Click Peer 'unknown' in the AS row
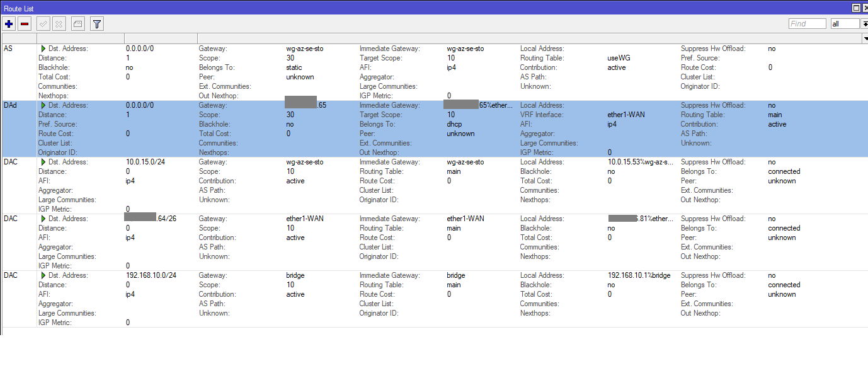 tap(300, 77)
